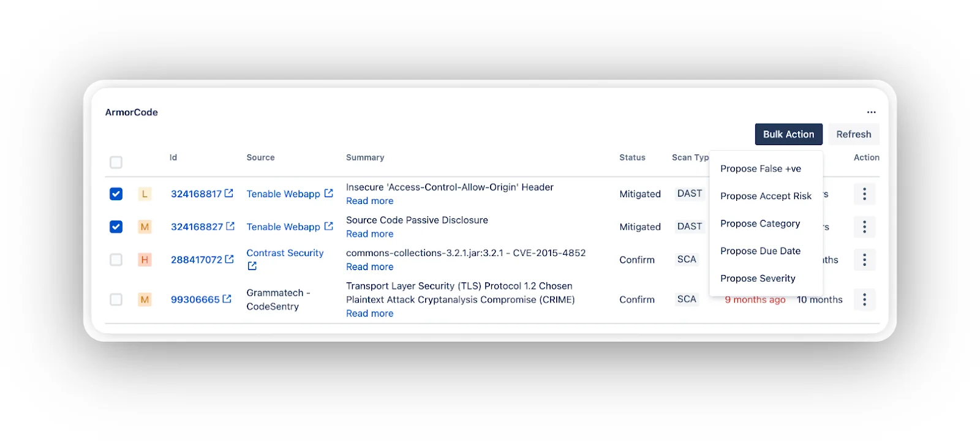Open Tenable Webapp link for 324168817
Image resolution: width=980 pixels, height=441 pixels.
coord(283,194)
